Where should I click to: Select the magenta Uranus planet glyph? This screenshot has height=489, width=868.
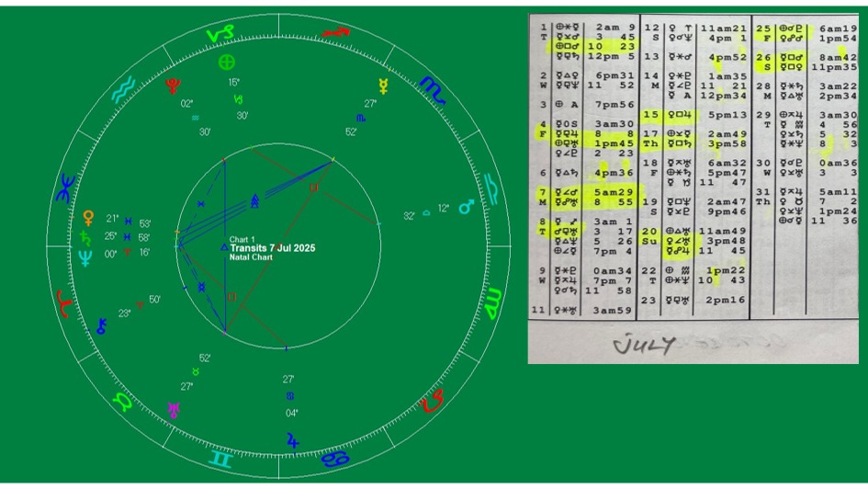pos(174,410)
